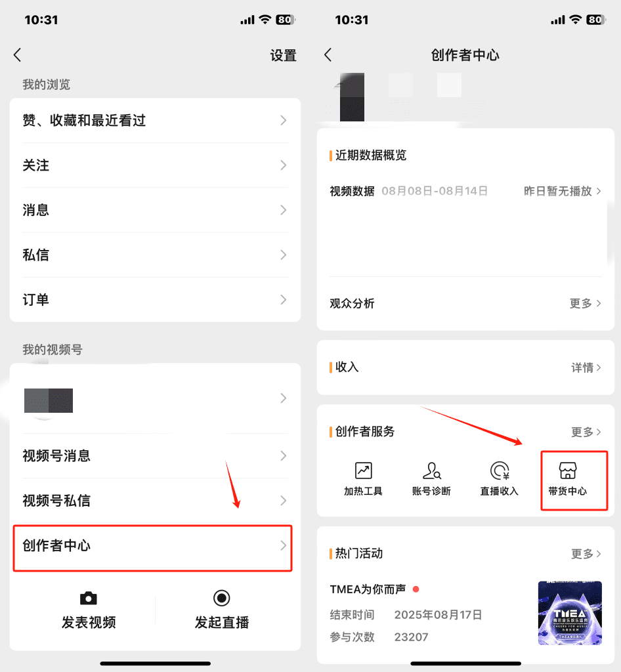Open 昨日暂无播放 video data link
Viewport: 621px width, 672px height.
coord(563,191)
